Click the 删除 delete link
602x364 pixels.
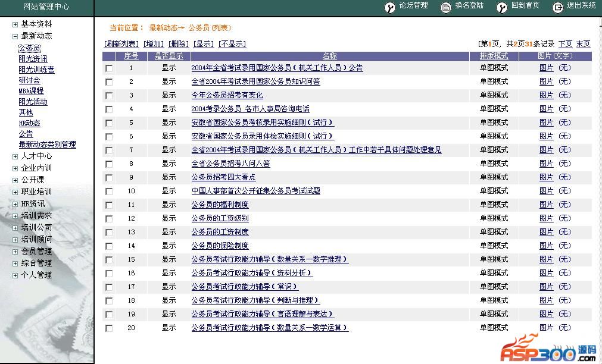(x=179, y=44)
